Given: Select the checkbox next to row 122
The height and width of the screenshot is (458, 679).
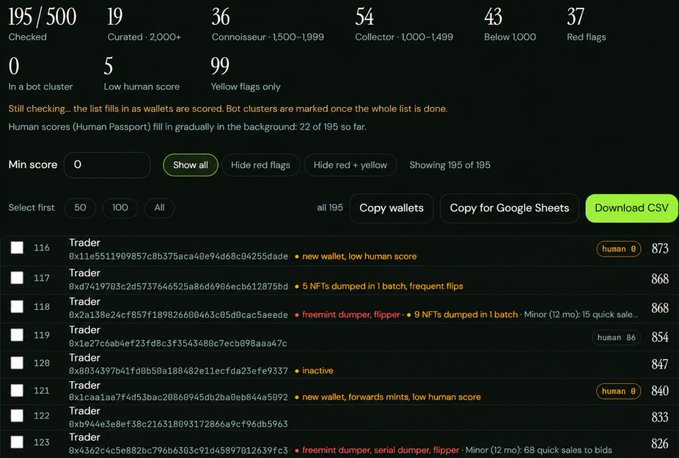Looking at the screenshot, I should pos(17,416).
